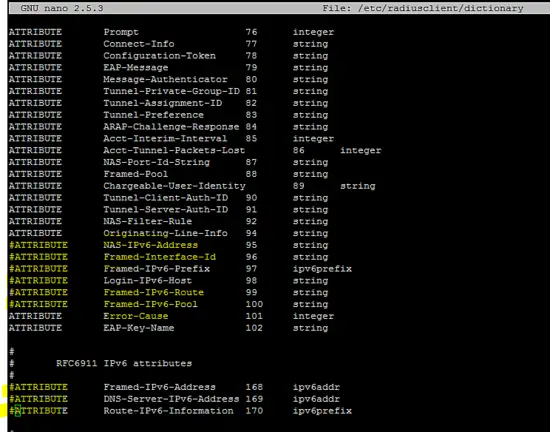Screen dimensions: 550x432
Task: Click 'ipv6addr' type on Framed-IPv6-Address row
Action: [316, 387]
